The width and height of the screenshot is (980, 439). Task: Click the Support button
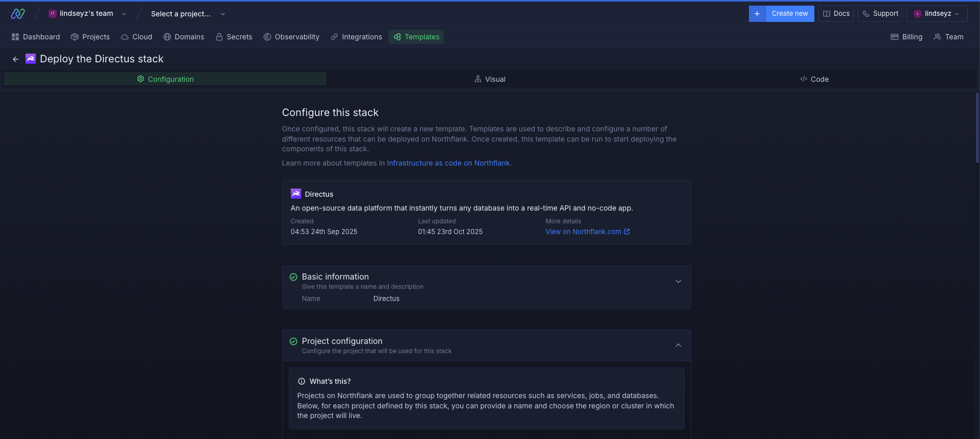[880, 14]
